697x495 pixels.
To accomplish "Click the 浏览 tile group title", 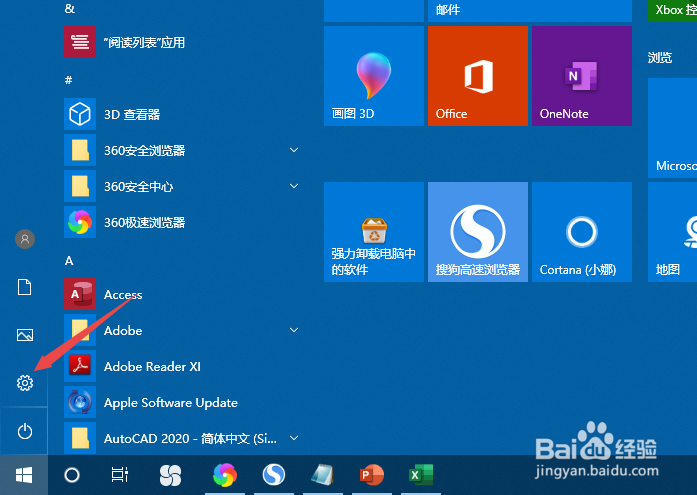I will [660, 58].
